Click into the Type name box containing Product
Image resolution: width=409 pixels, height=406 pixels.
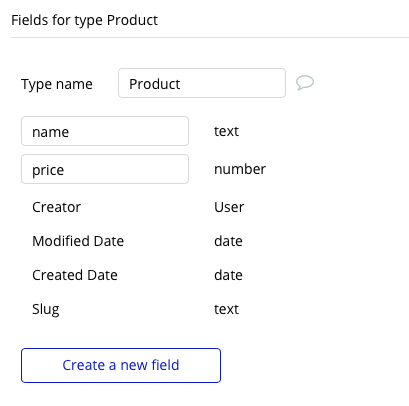click(x=202, y=83)
